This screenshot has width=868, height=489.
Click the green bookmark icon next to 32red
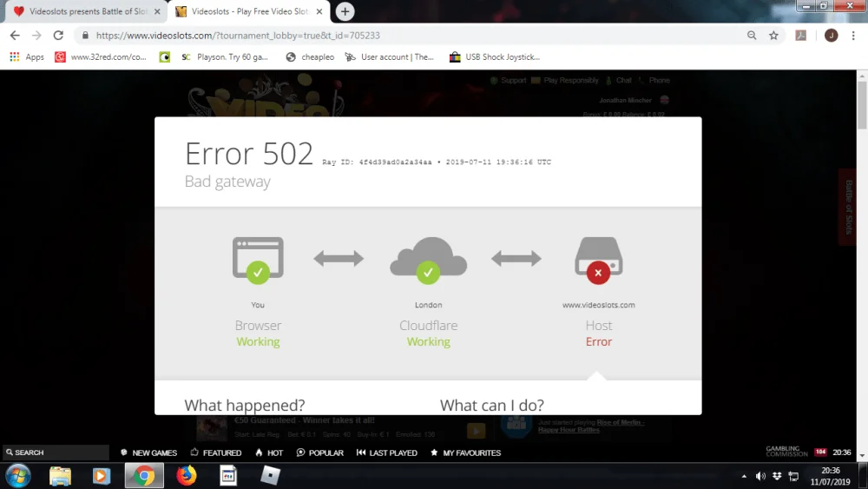pos(164,57)
